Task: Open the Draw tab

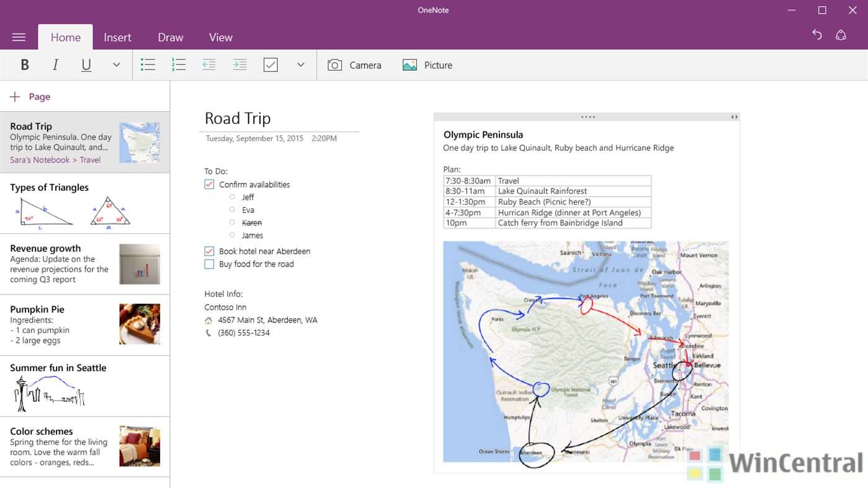Action: (171, 37)
